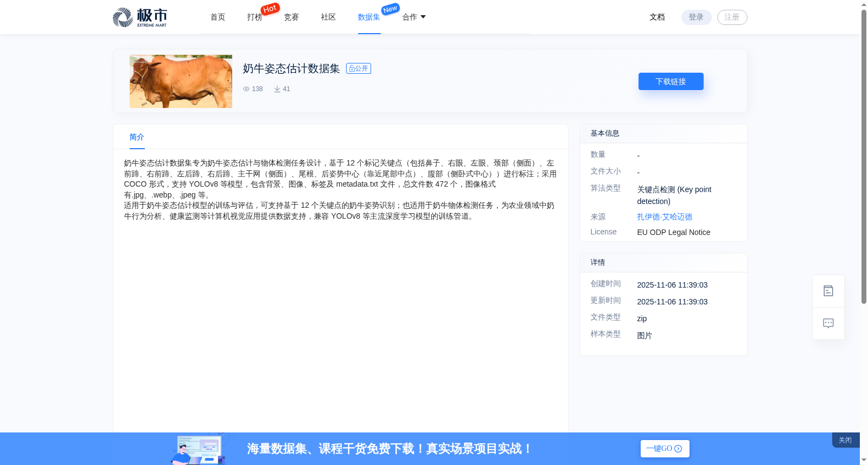Click the 一键GO banner button
The image size is (868, 465).
665,449
